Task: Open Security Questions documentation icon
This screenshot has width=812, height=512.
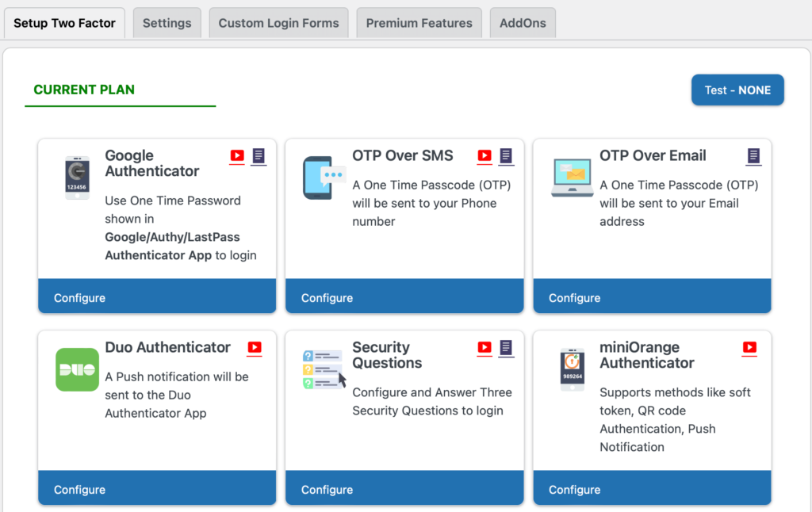Action: tap(506, 347)
